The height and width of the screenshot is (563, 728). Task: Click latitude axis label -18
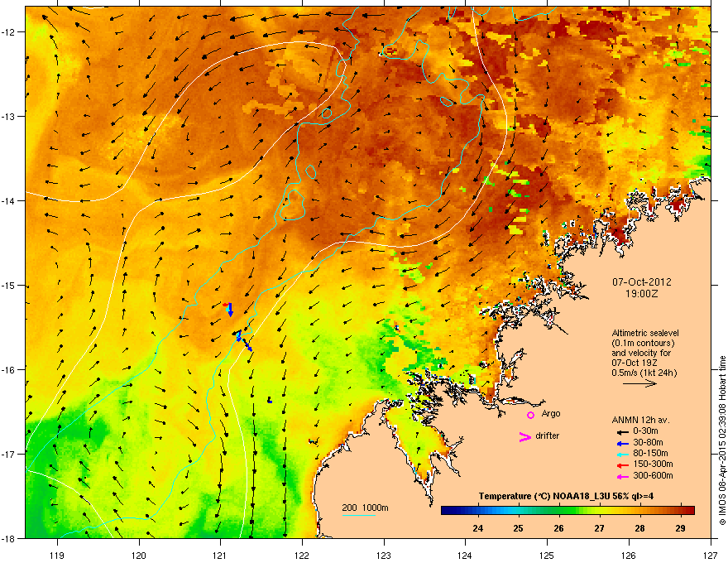[9, 538]
